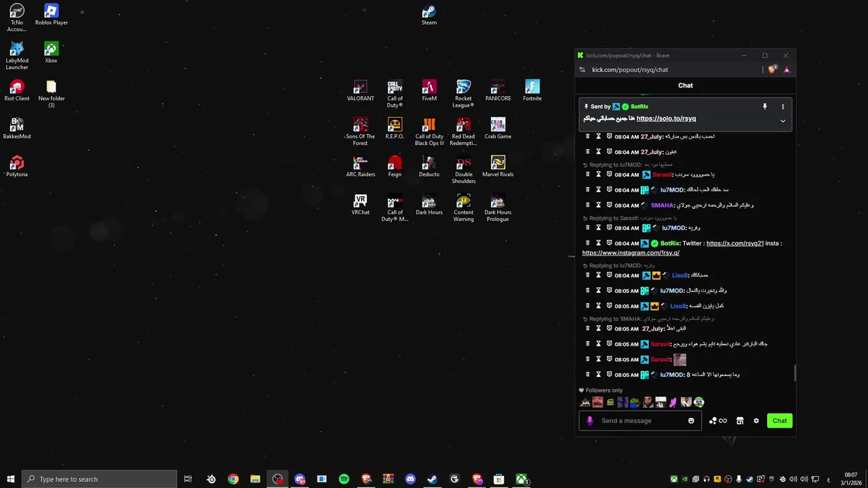
Task: Select the LabyMod Launcher desktop icon
Action: pyautogui.click(x=17, y=56)
